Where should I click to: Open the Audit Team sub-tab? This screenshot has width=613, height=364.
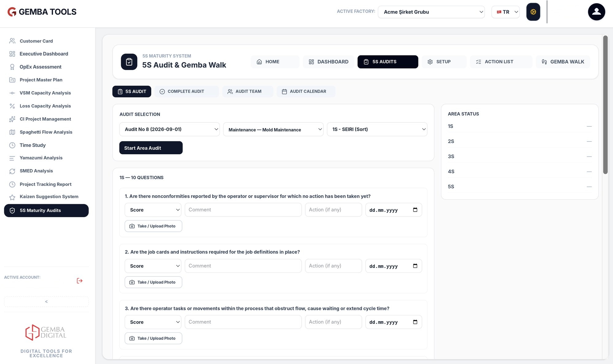pos(248,92)
